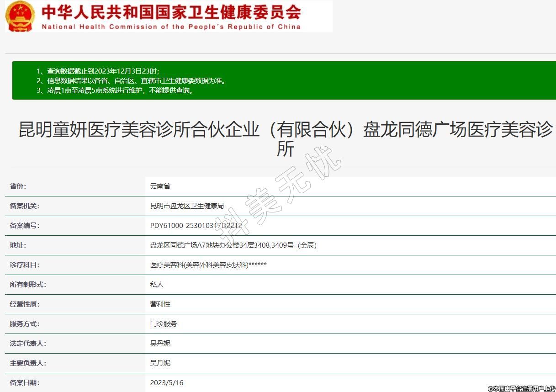The height and width of the screenshot is (392, 556).
Task: Click the 门诊服务 service mode value
Action: (164, 323)
